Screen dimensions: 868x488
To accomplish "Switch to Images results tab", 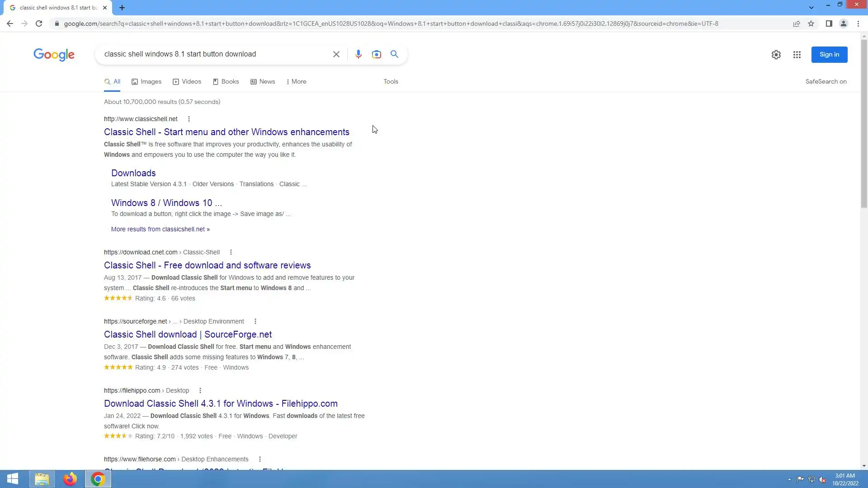I will pos(146,82).
